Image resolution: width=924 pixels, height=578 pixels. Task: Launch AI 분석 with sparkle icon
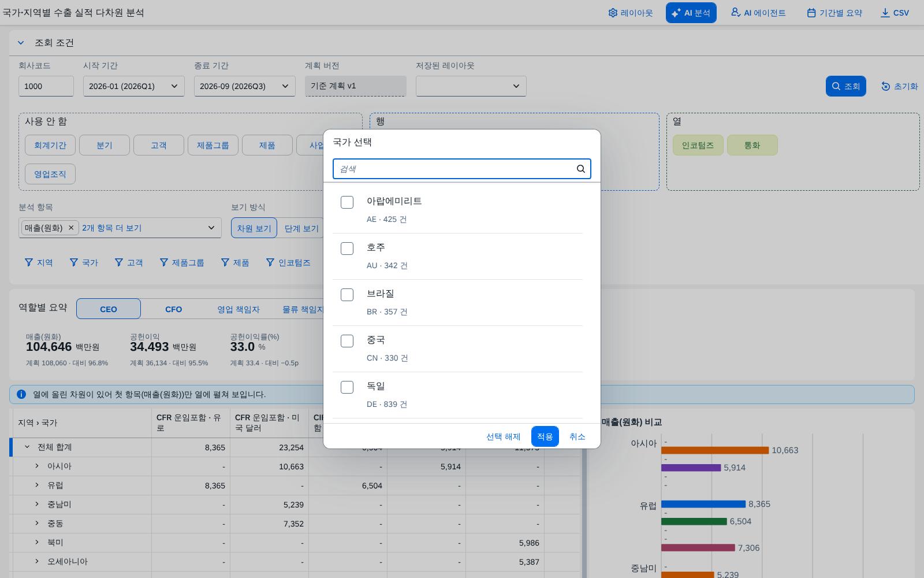pyautogui.click(x=691, y=13)
